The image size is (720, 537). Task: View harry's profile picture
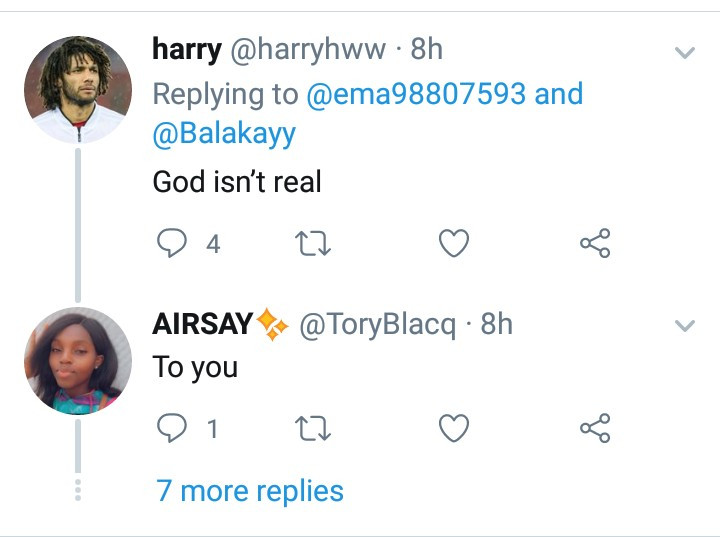pyautogui.click(x=78, y=90)
